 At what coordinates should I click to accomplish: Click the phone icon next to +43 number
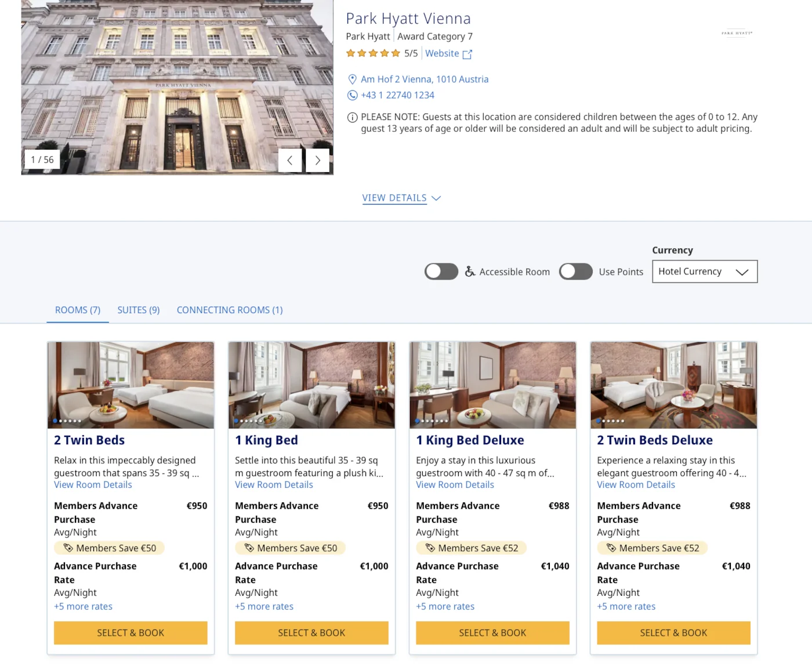coord(352,95)
